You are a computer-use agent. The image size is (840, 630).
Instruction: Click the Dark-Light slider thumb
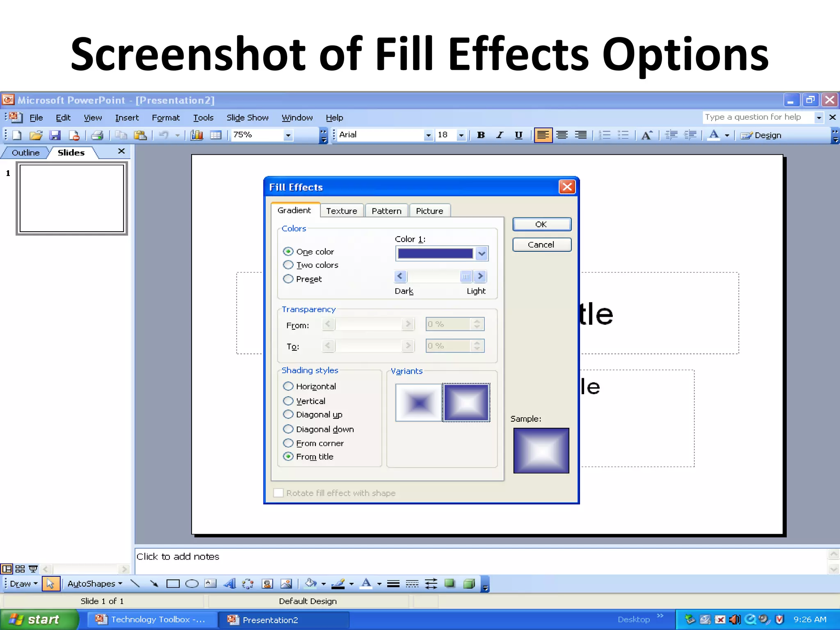(x=466, y=276)
